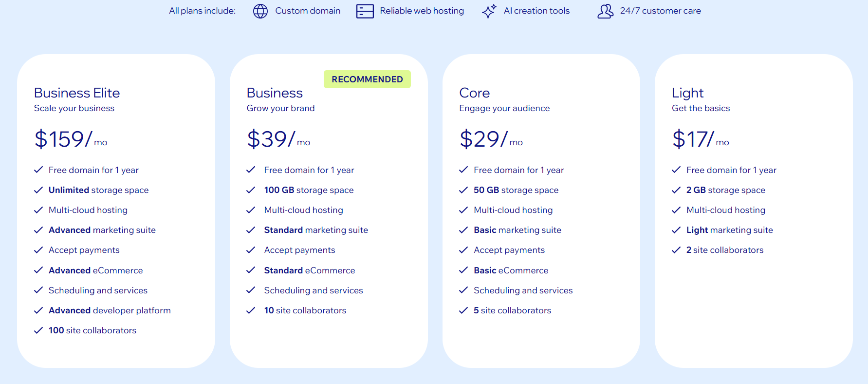Click checkmark beside 10 site collaborators
The width and height of the screenshot is (868, 384).
[251, 310]
